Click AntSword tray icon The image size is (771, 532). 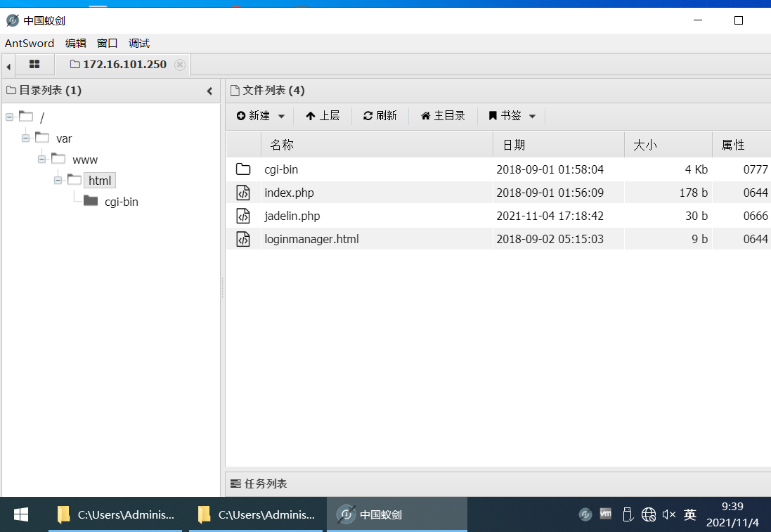(x=585, y=515)
